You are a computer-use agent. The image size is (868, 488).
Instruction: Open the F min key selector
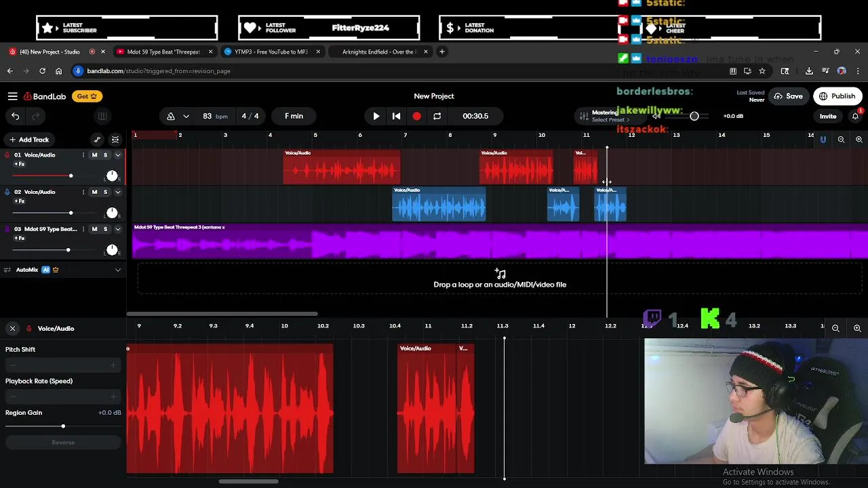pos(294,116)
